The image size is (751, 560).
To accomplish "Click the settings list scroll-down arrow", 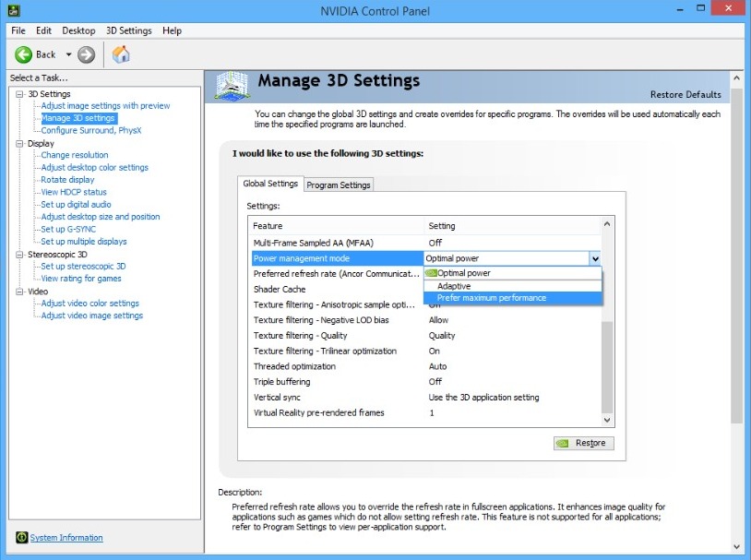I will tap(607, 419).
